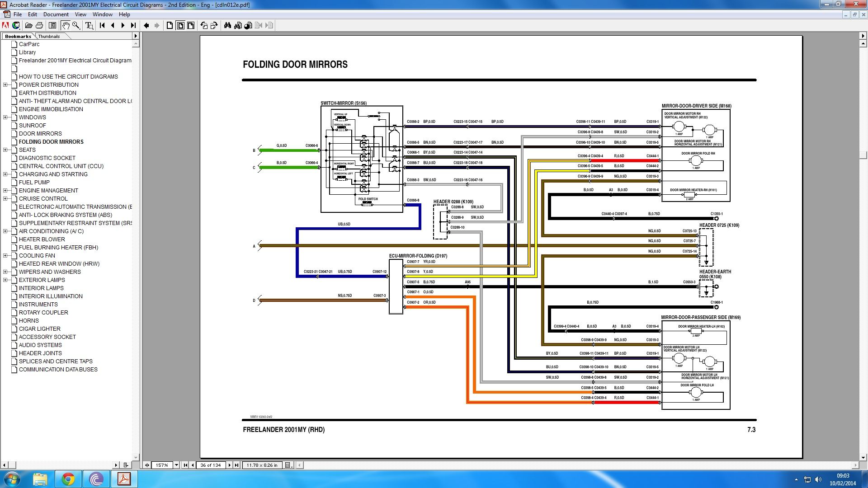The height and width of the screenshot is (488, 868).
Task: Go to first page using toolbar icon
Action: pos(102,25)
